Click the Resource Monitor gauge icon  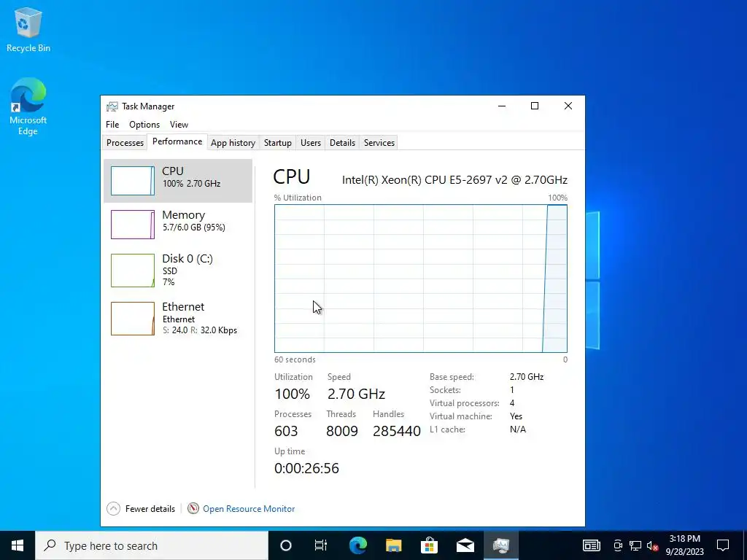tap(193, 508)
